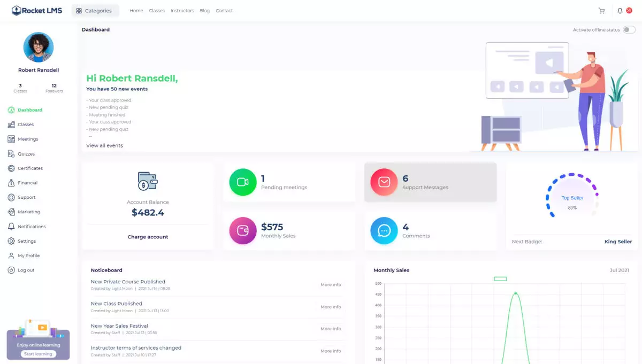Click the Categories grid icon
Screen dimensions: 642x364
79,11
